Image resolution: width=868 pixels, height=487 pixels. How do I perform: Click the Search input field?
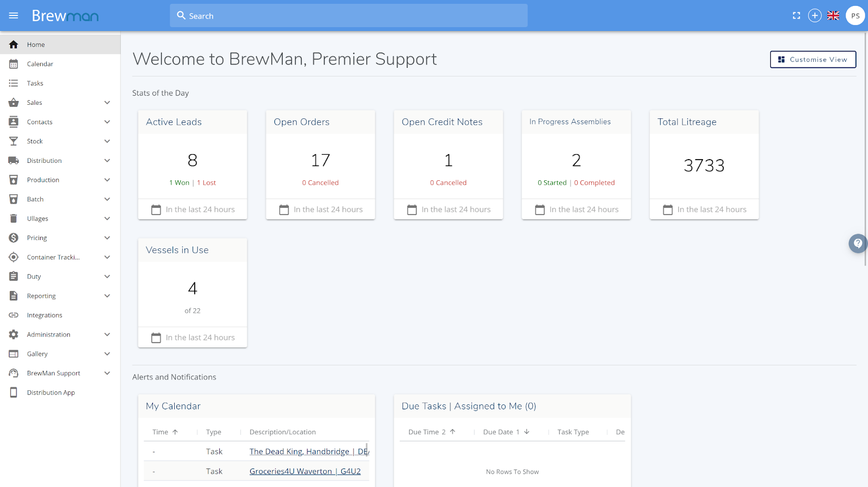pos(349,16)
